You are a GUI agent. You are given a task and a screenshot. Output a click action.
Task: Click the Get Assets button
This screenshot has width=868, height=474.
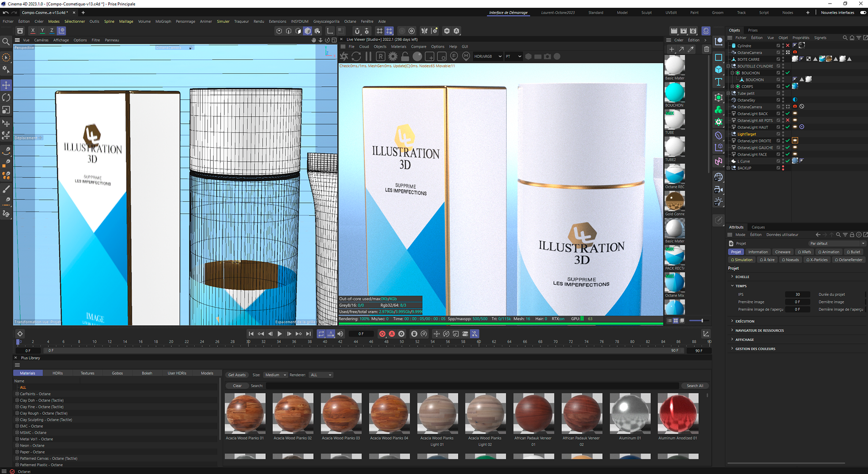(237, 375)
